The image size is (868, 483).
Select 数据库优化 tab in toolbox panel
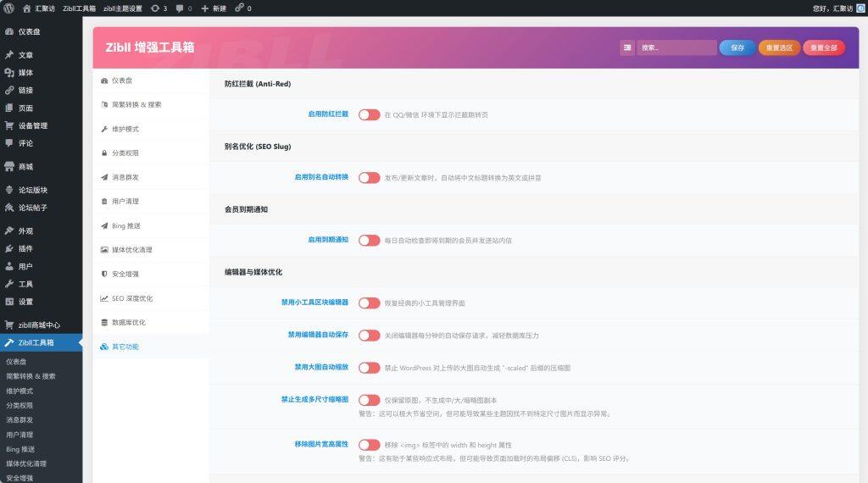point(151,322)
